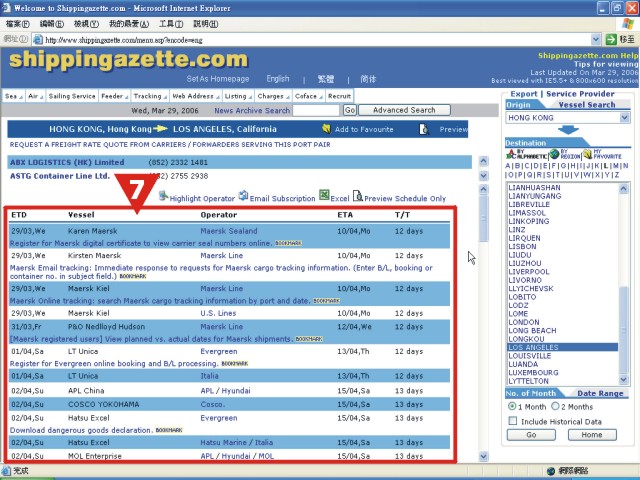640x480 pixels.
Task: Click the green Go arrow beside address bar
Action: 611,40
